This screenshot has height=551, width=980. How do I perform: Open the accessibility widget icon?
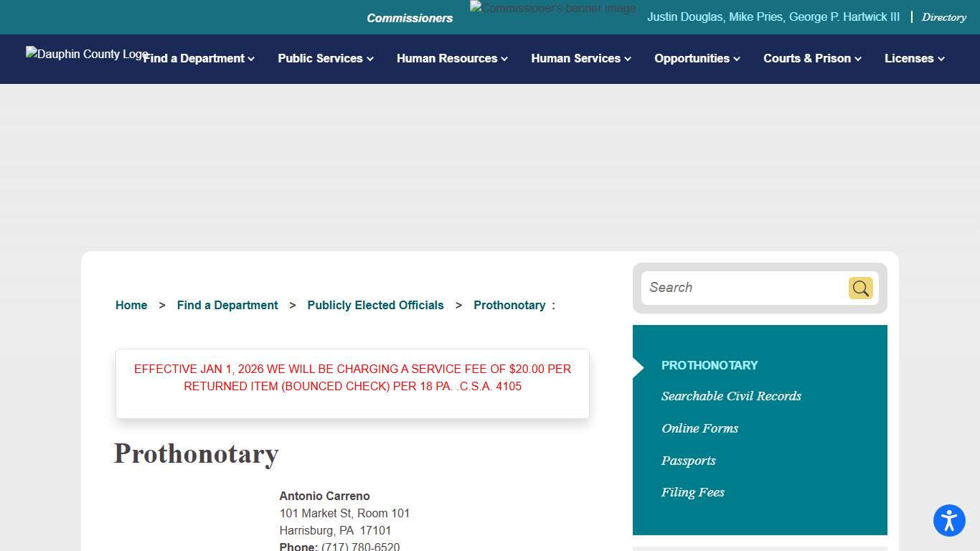click(x=948, y=520)
